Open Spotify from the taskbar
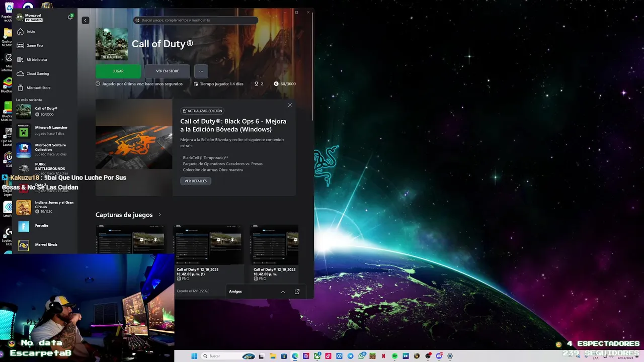Image resolution: width=644 pixels, height=362 pixels. click(394, 356)
